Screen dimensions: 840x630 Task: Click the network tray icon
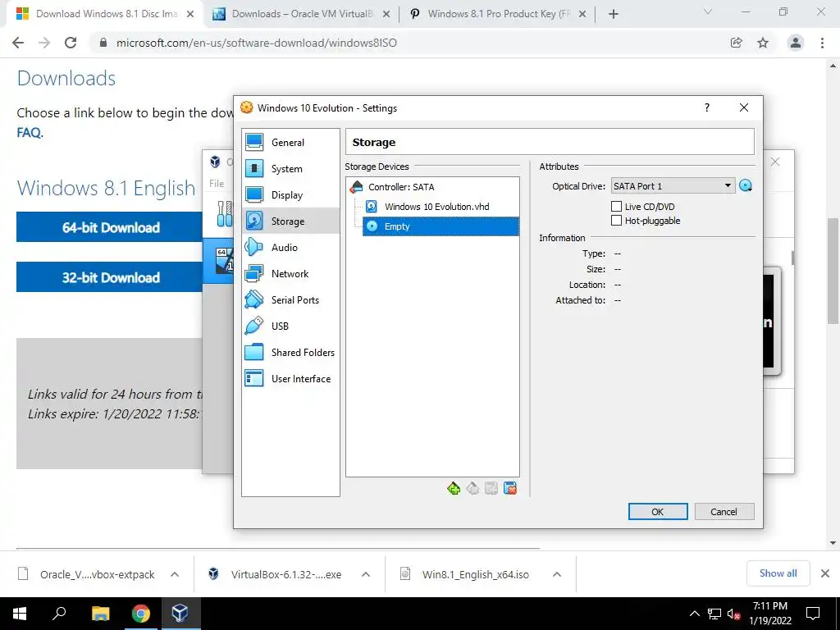[714, 614]
